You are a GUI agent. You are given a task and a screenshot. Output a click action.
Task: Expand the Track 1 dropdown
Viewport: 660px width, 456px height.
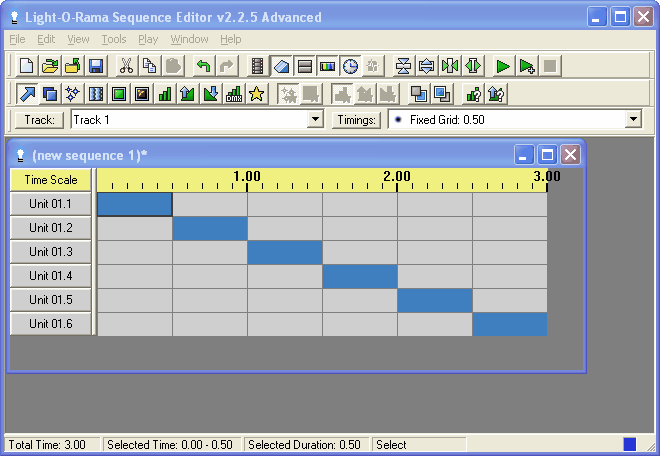click(316, 120)
